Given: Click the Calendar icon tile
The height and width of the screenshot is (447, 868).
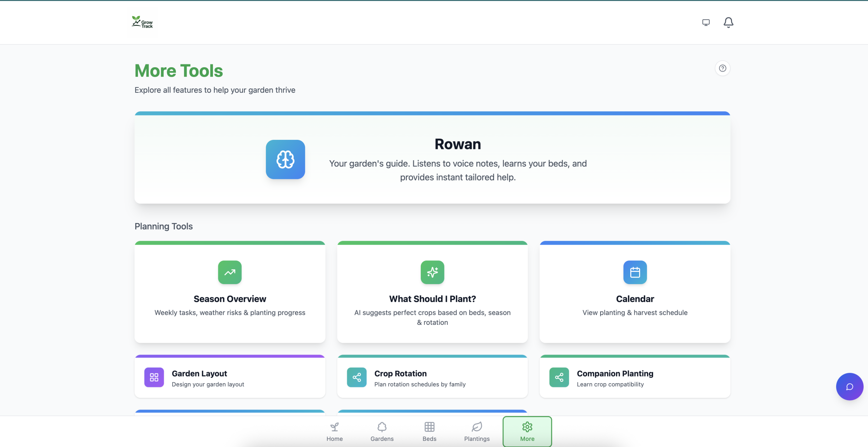Looking at the screenshot, I should 635,272.
